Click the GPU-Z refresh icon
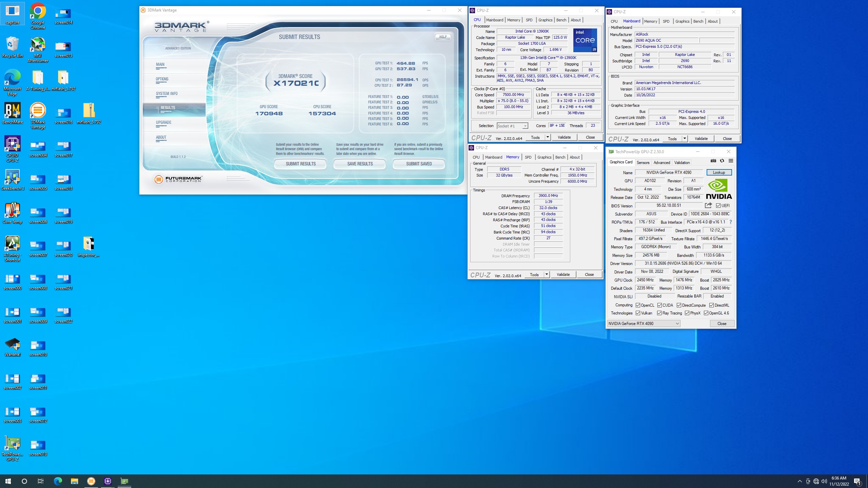 pos(722,161)
